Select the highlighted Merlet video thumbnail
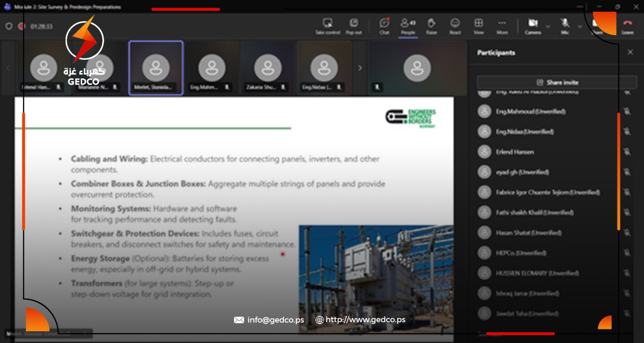This screenshot has height=343, width=644. [156, 68]
